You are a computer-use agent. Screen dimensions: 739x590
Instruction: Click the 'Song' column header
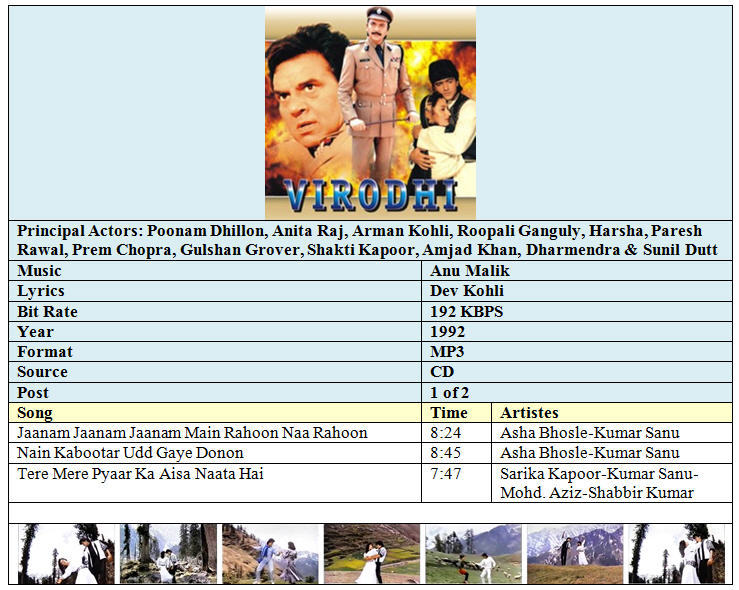click(x=215, y=413)
